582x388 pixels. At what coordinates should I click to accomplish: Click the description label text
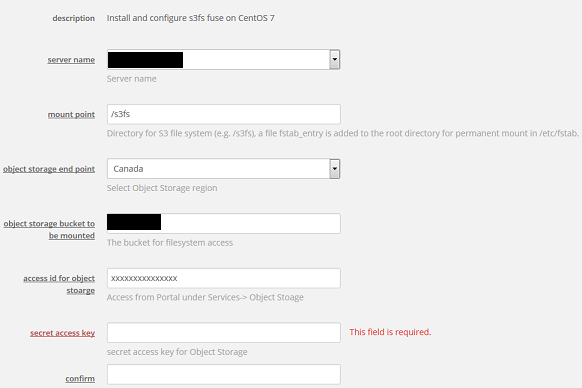[73, 18]
